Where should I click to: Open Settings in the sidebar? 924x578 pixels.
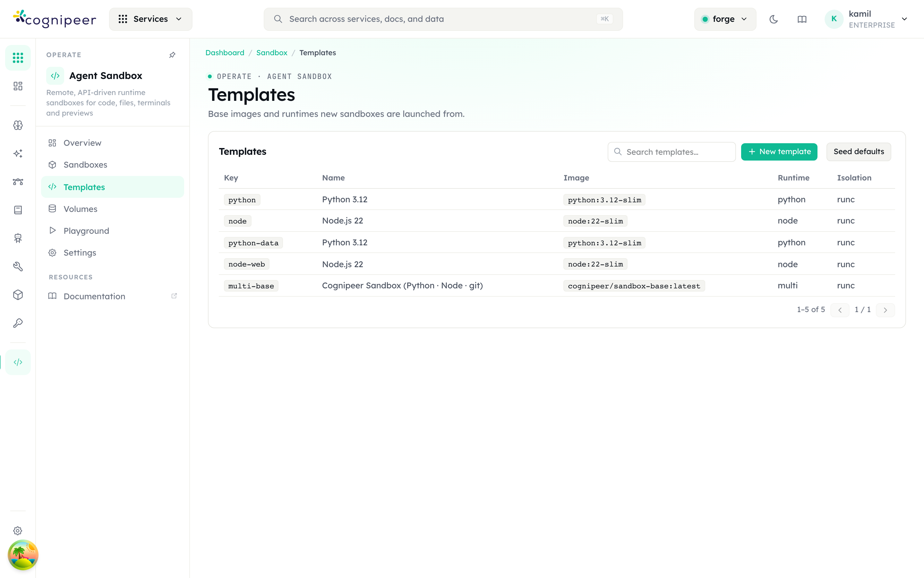(x=112, y=253)
